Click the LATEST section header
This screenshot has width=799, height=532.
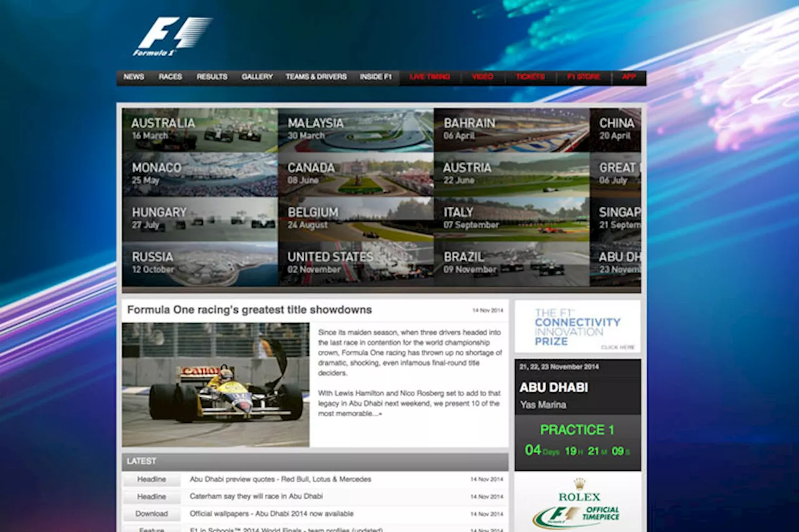point(315,462)
